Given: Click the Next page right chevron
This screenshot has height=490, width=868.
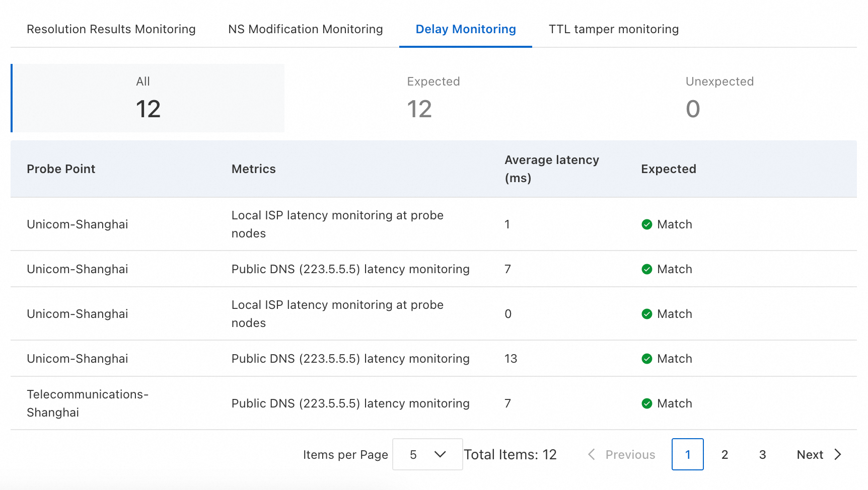Looking at the screenshot, I should 838,455.
